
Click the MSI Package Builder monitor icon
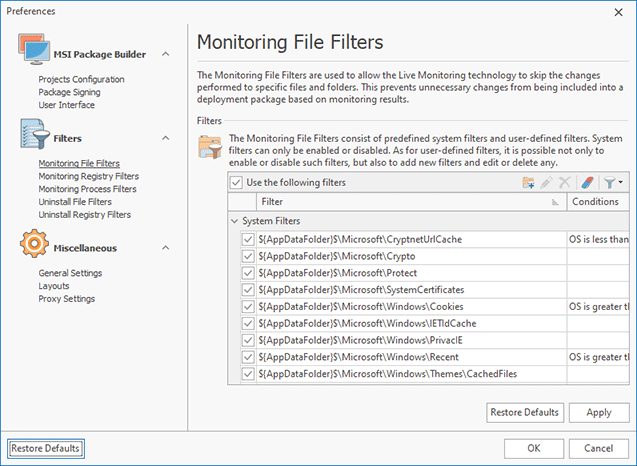pos(34,49)
